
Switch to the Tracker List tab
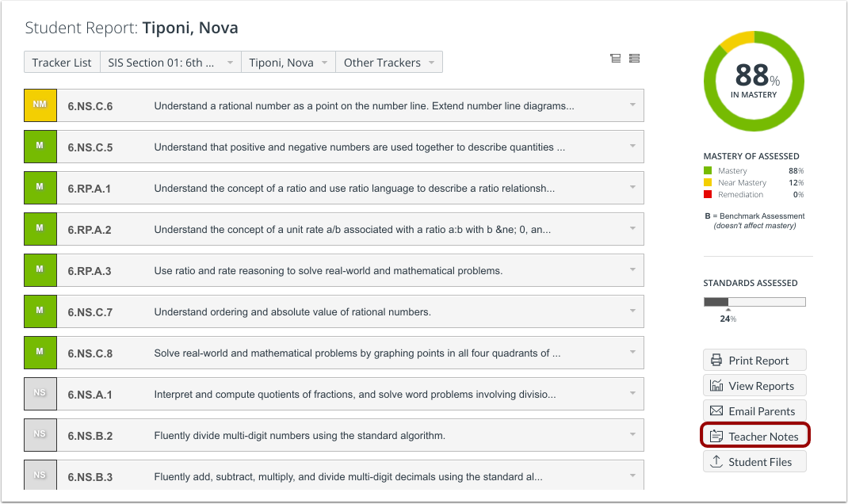pos(62,62)
